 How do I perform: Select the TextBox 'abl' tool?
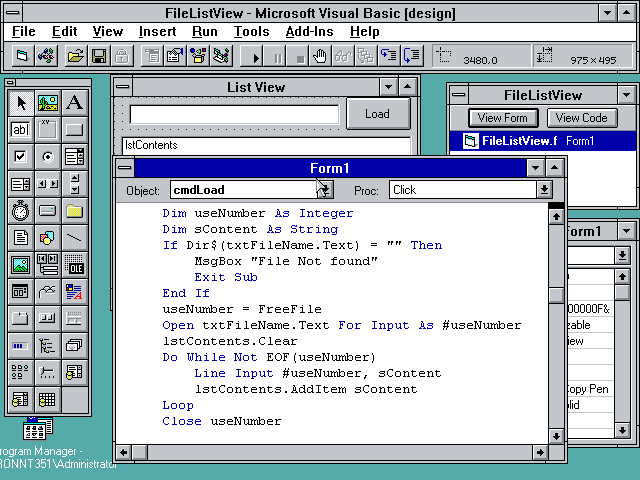(x=21, y=130)
